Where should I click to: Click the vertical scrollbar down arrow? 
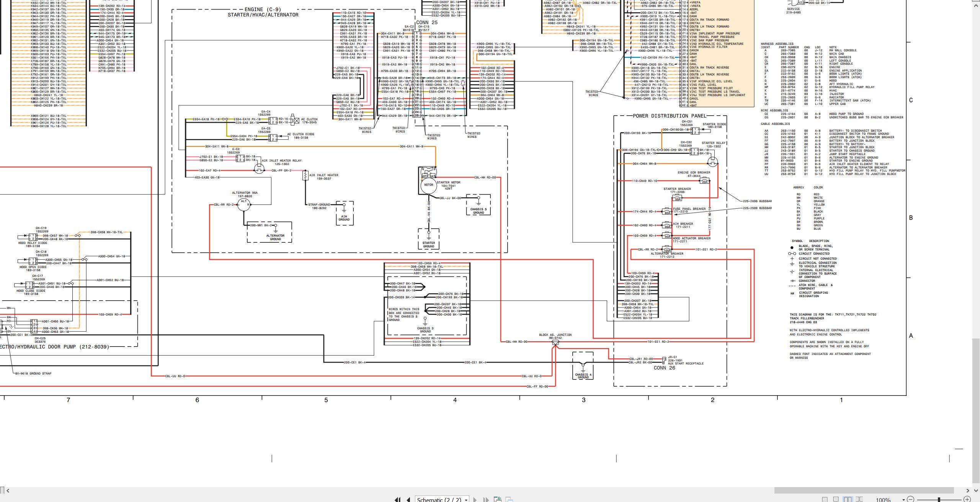(x=977, y=490)
